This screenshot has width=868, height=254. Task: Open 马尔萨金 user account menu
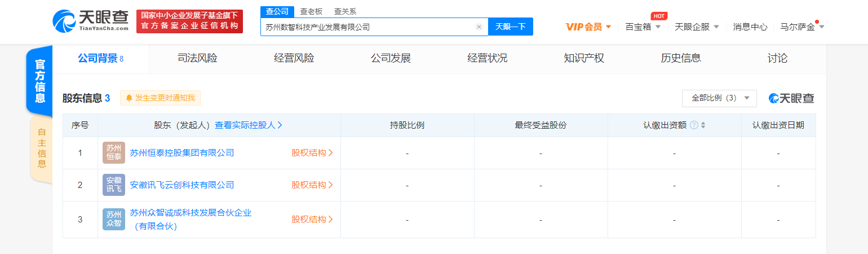(x=802, y=27)
